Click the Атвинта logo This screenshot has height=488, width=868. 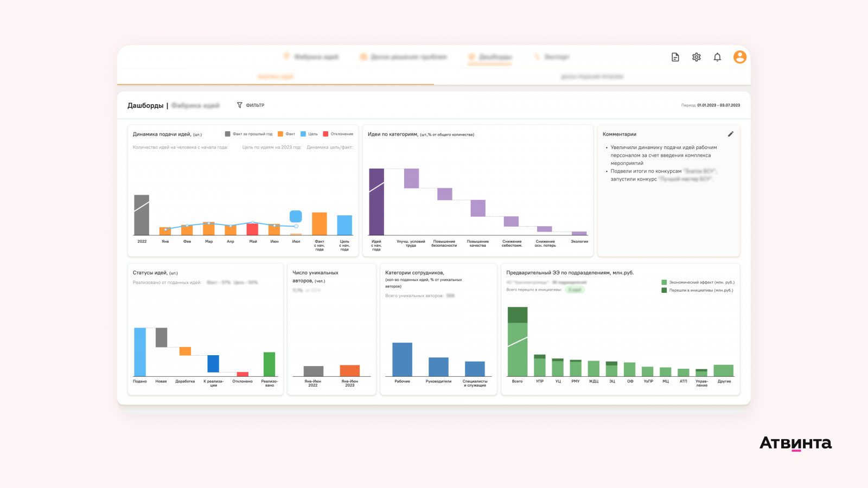[x=795, y=444]
